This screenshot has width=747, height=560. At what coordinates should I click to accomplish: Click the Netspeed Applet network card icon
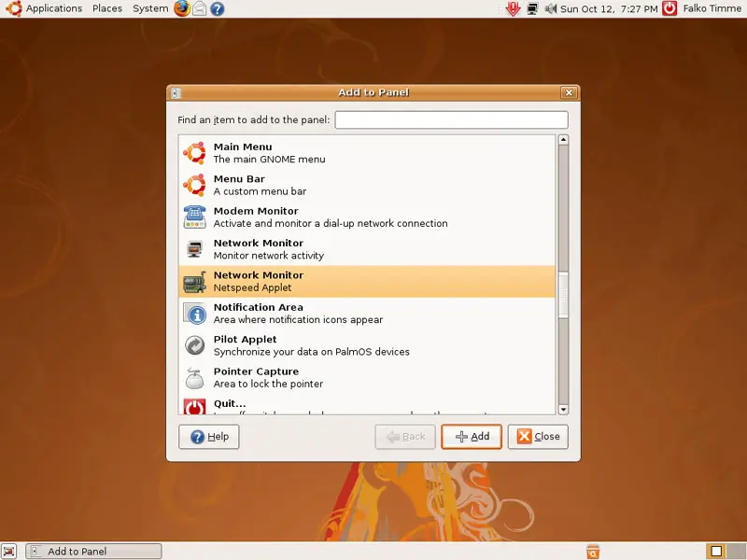(194, 282)
